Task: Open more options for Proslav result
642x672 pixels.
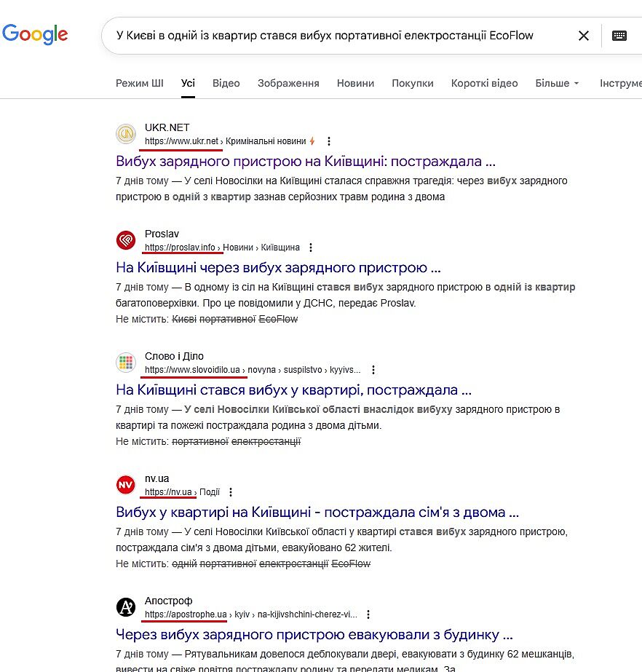Action: 311,248
